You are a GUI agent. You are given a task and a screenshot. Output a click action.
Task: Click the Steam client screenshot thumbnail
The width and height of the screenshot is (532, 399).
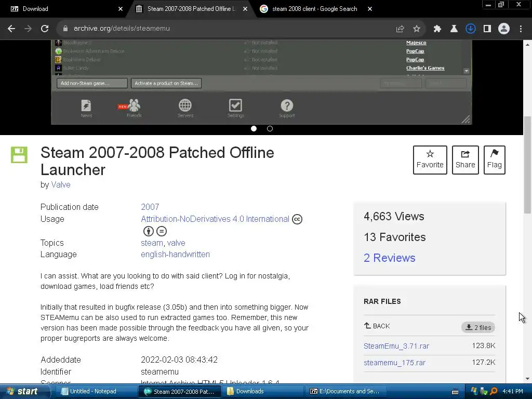261,82
